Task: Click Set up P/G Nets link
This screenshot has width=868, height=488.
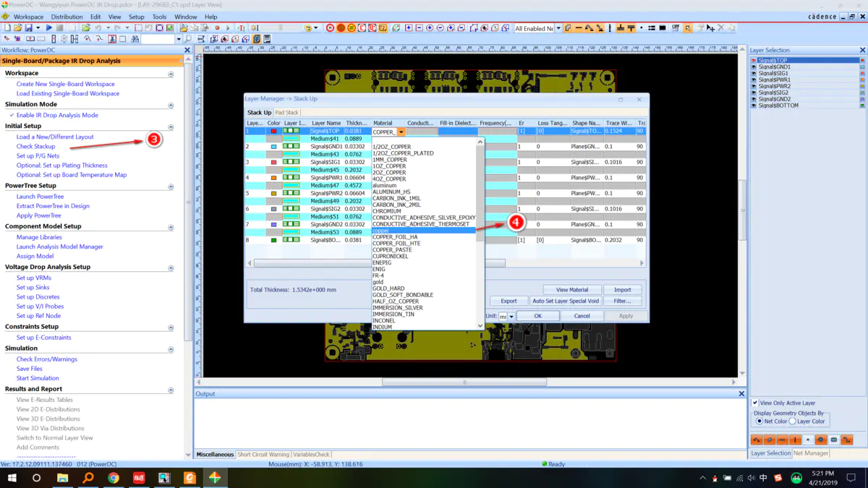Action: tap(38, 155)
